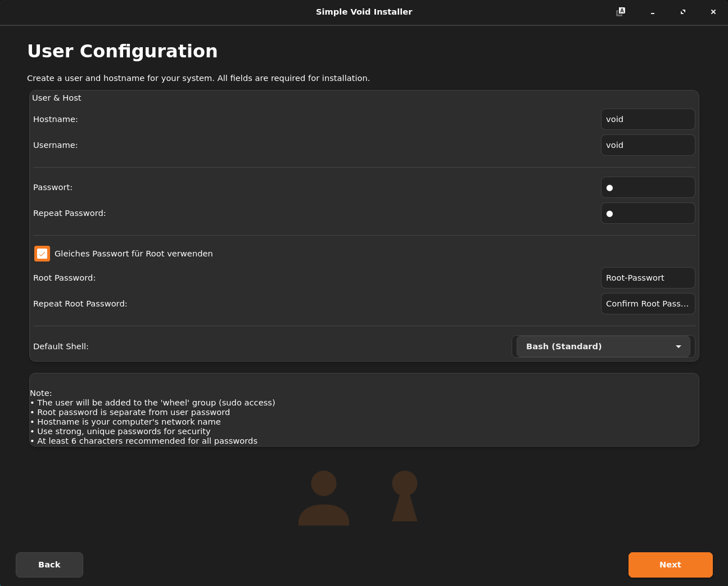The width and height of the screenshot is (728, 586).
Task: Click the 'Simple Void Installer' title bar text
Action: pos(364,12)
